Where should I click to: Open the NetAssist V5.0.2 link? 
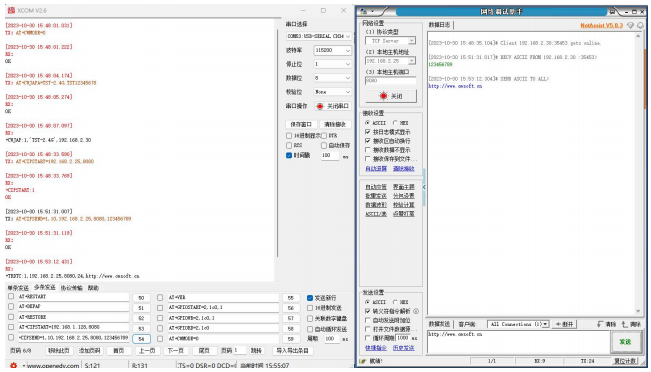coord(602,25)
